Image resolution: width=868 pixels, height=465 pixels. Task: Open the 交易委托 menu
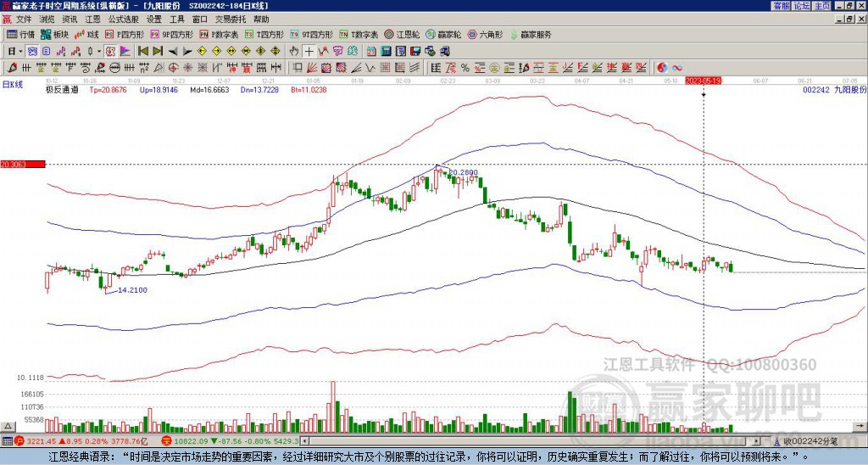click(231, 20)
